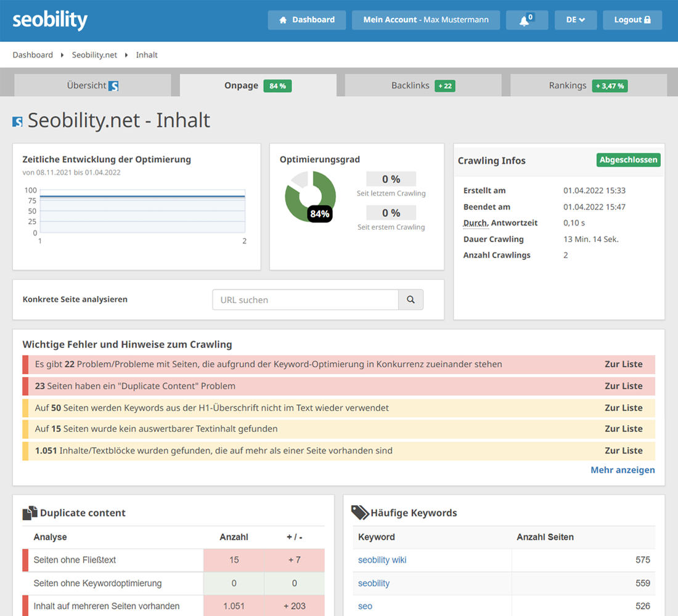The image size is (678, 616).
Task: Click the 01.04.2022 15:47 finished date
Action: (x=594, y=207)
